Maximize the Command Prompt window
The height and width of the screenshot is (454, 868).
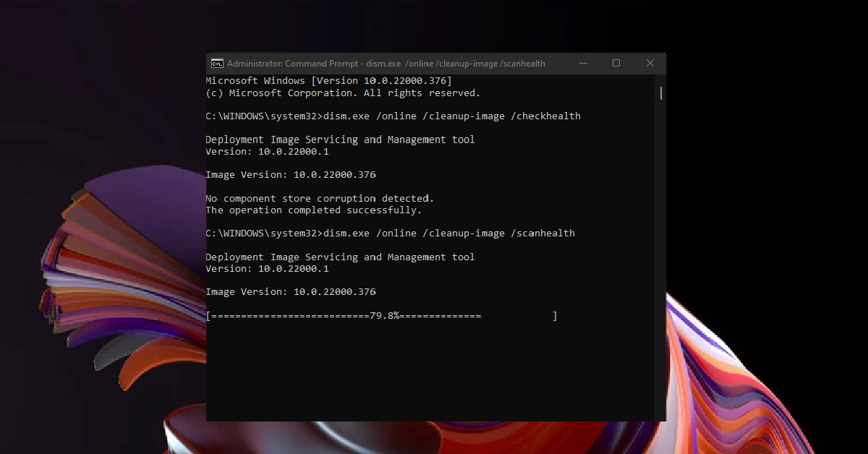[x=616, y=64]
